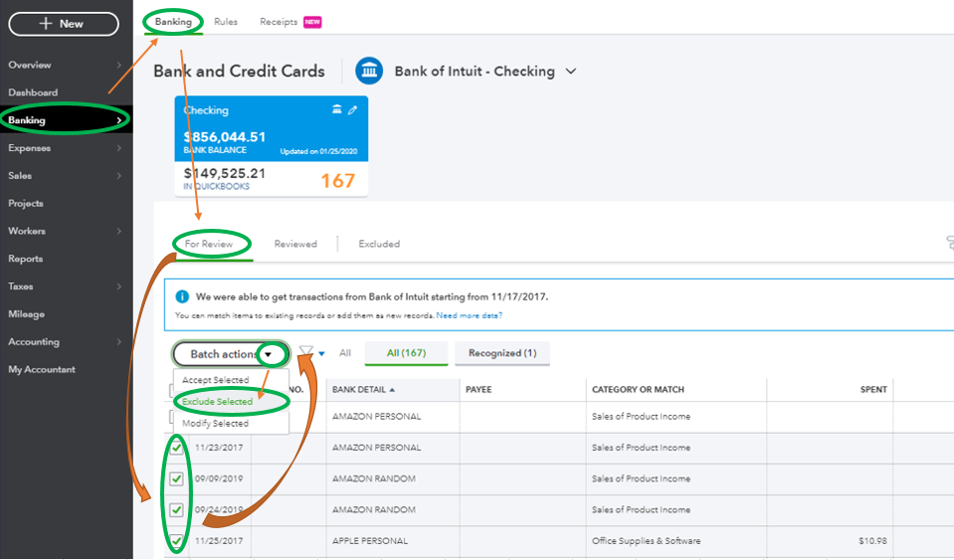
Task: Toggle the 11/25/2017 Apple Personal checkbox
Action: pyautogui.click(x=176, y=540)
